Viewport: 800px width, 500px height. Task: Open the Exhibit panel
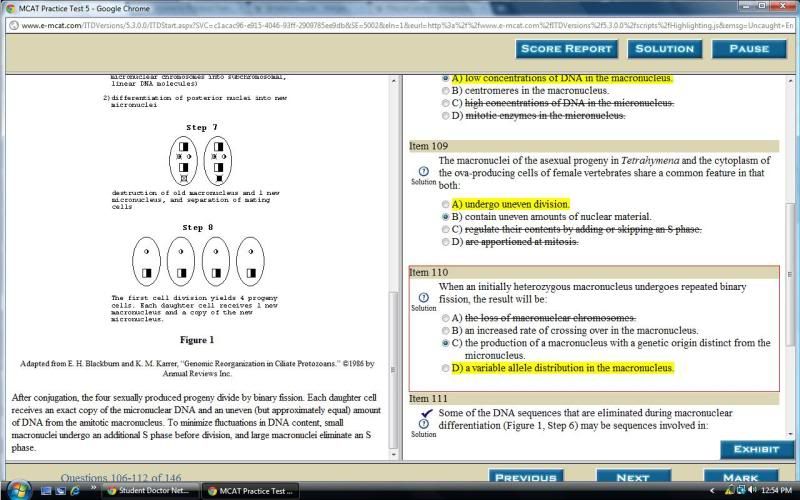tap(757, 449)
